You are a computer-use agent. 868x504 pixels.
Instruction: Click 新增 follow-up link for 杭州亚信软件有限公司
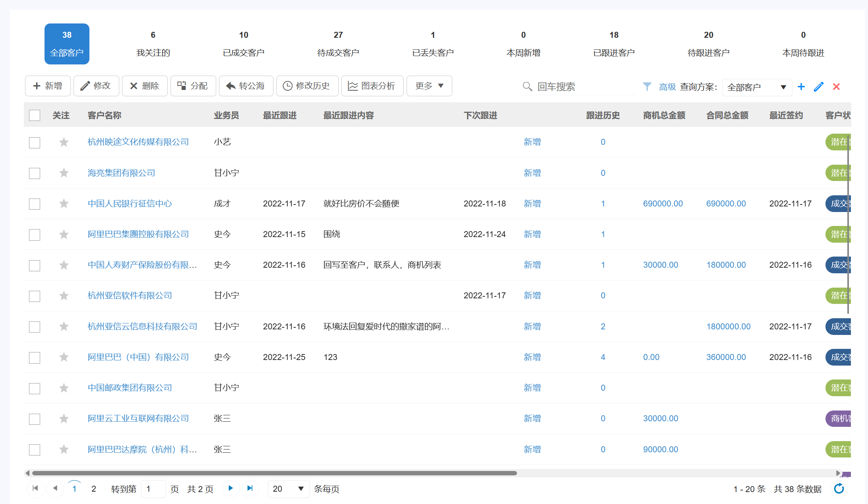pos(532,295)
